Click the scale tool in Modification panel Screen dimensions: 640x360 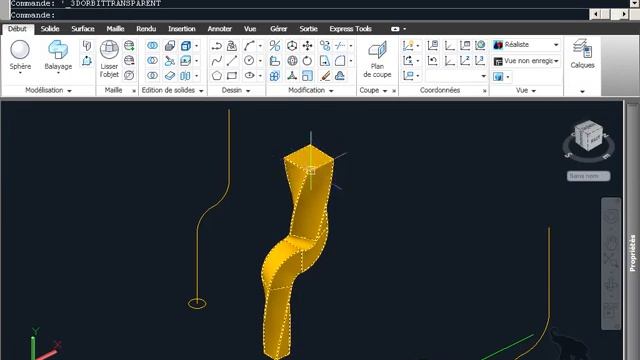pyautogui.click(x=307, y=76)
